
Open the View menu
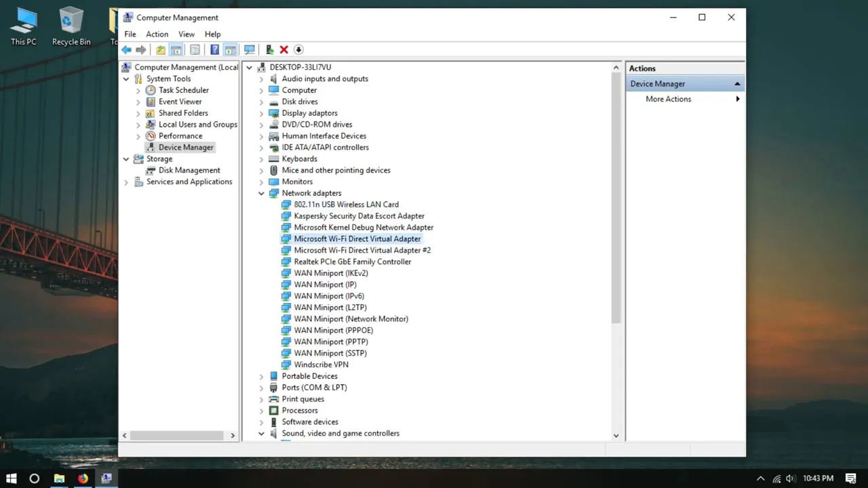click(x=186, y=34)
